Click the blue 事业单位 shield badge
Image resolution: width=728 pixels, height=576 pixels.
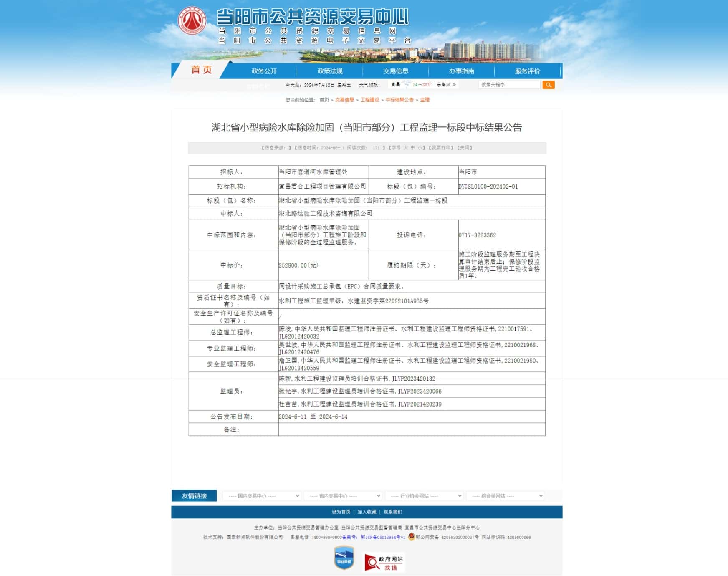[344, 558]
